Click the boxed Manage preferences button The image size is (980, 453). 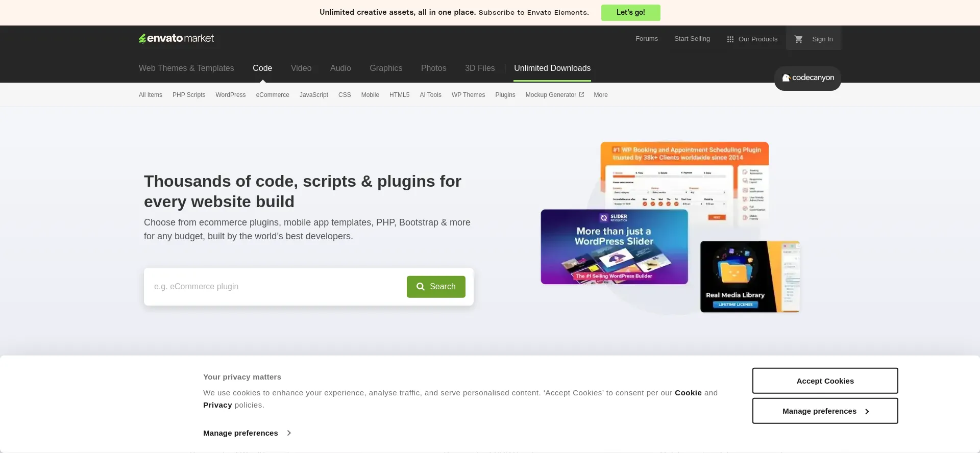point(825,411)
